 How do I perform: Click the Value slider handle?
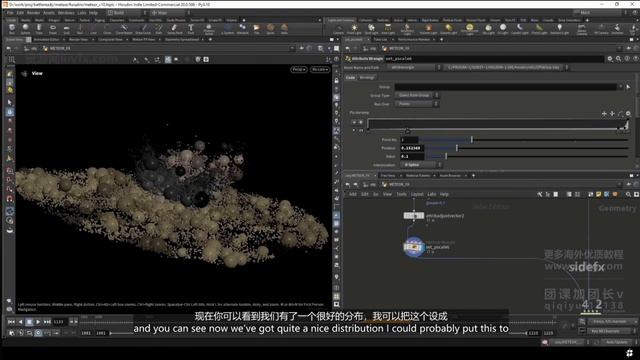446,156
